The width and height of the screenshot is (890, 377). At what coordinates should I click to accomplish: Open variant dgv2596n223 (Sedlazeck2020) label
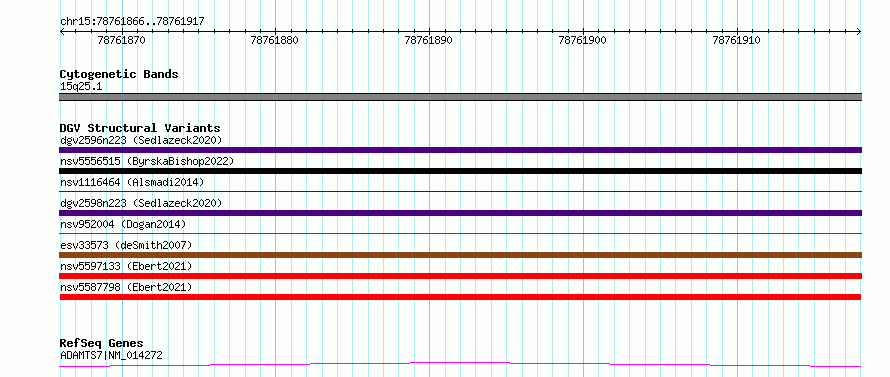[141, 140]
